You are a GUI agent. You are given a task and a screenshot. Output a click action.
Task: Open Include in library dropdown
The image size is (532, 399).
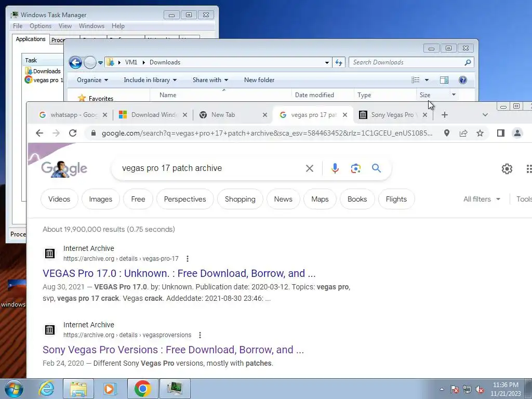click(x=150, y=80)
